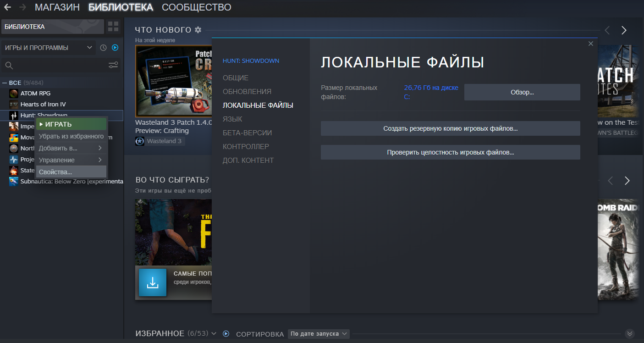Open the ОБЩИЕ settings section
644x343 pixels.
(x=236, y=78)
